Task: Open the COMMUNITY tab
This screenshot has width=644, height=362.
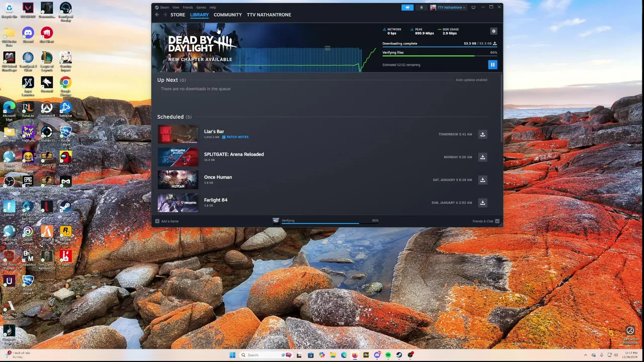Action: [227, 15]
